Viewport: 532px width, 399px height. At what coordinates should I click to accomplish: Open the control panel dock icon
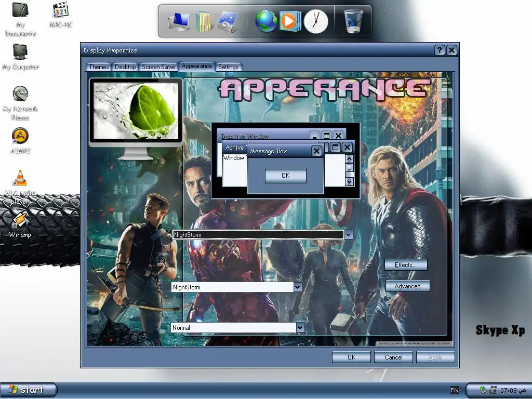228,22
